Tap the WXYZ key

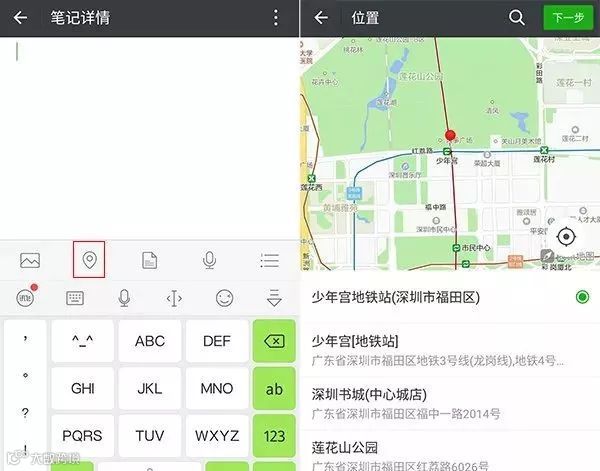click(217, 435)
